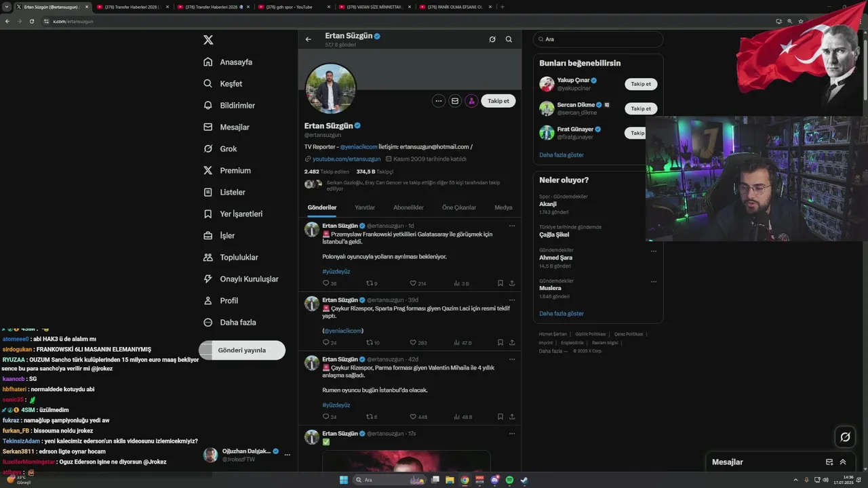Open Listeler in the sidebar
The image size is (868, 488).
pyautogui.click(x=224, y=192)
